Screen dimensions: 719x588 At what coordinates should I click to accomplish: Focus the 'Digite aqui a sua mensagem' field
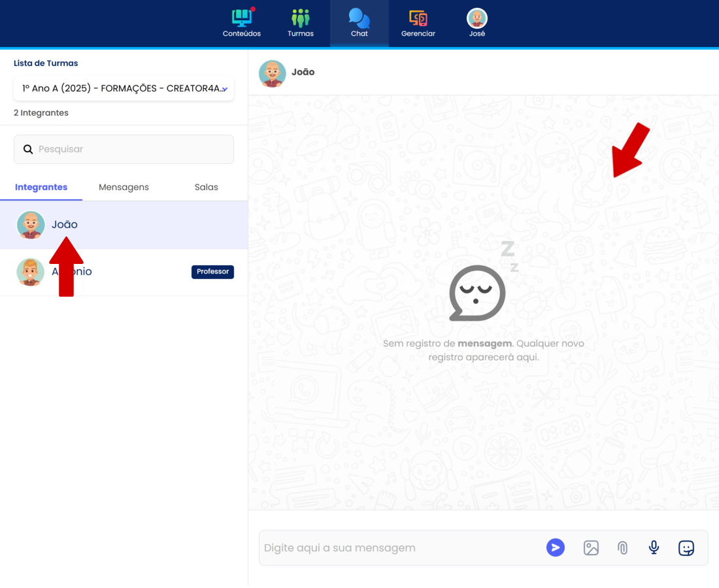click(399, 547)
